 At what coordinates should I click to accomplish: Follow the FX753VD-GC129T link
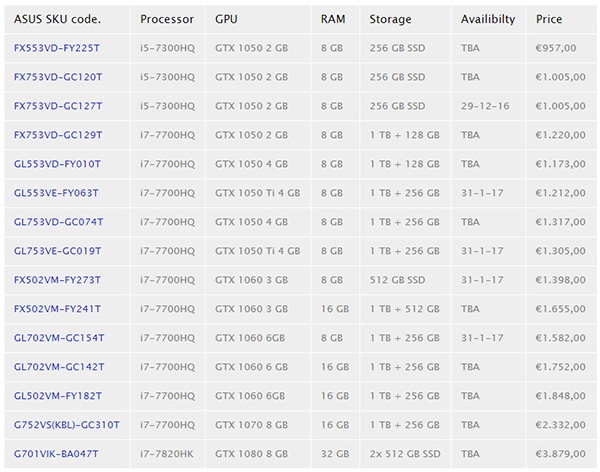point(58,134)
